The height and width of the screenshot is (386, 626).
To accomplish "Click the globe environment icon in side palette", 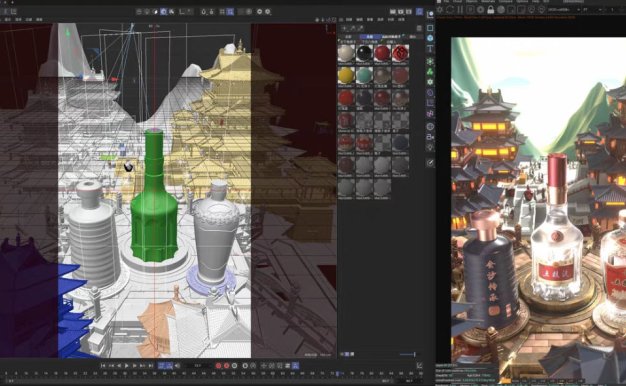I will (430, 127).
